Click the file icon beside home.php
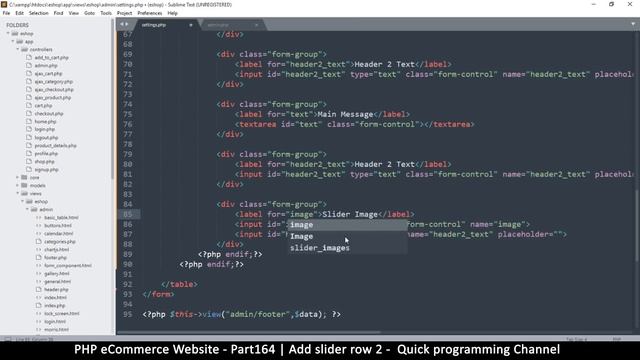The height and width of the screenshot is (360, 640). click(x=29, y=122)
